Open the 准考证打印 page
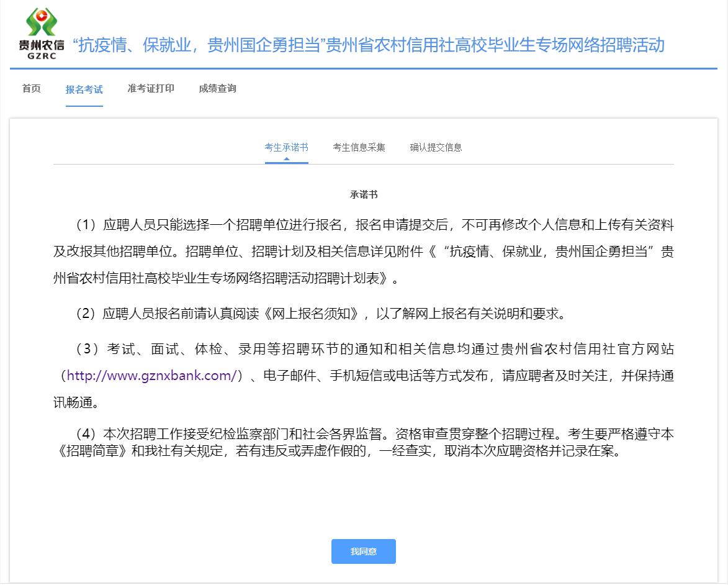Viewport: 728px width, 585px height. click(x=151, y=89)
